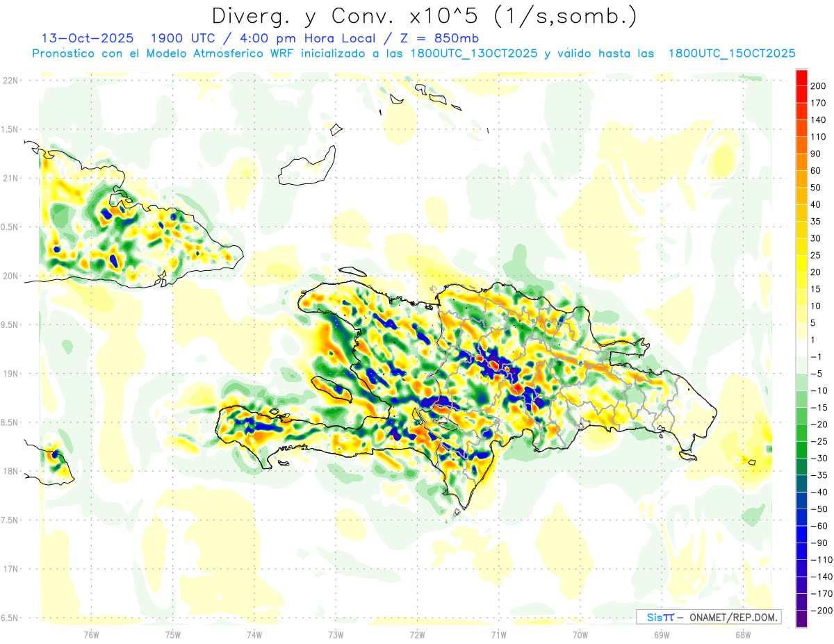Click the 19N latitude axis label

pyautogui.click(x=10, y=374)
